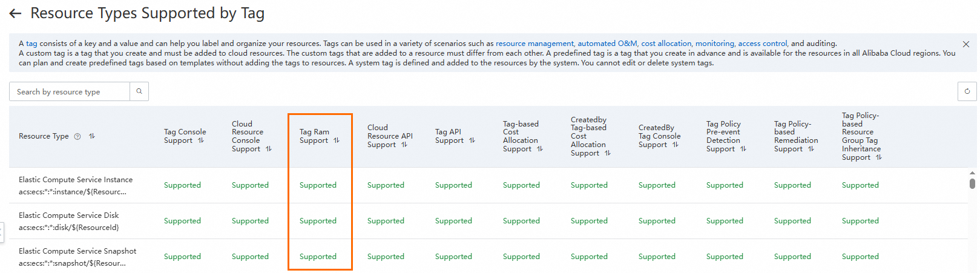
Task: Click the Resource Types Supported by Tag title
Action: [147, 13]
